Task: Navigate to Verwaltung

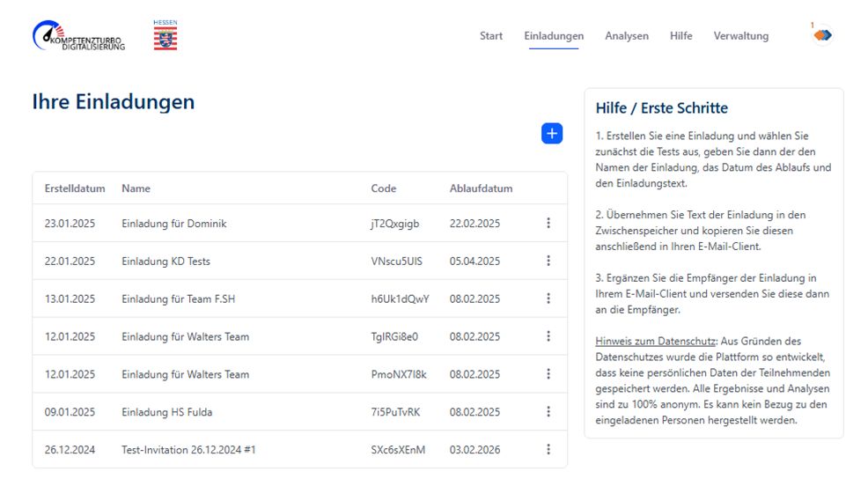Action: [740, 36]
